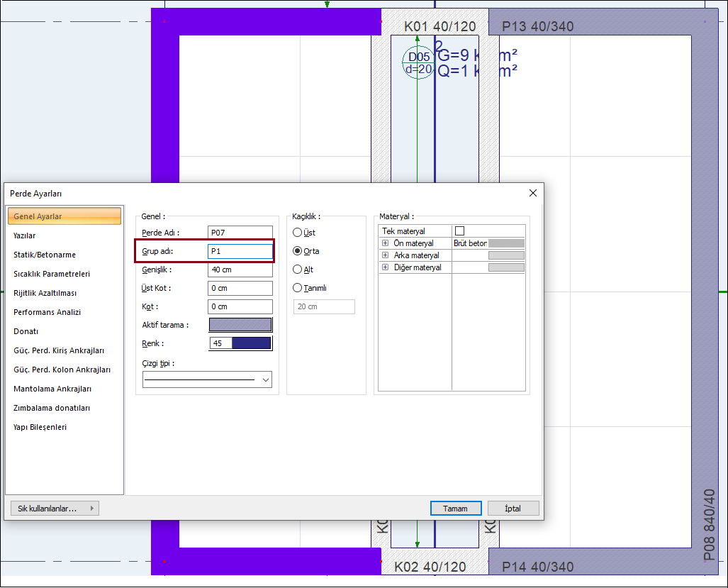Expand the Ön materyal tree row
The image size is (728, 588).
click(386, 243)
